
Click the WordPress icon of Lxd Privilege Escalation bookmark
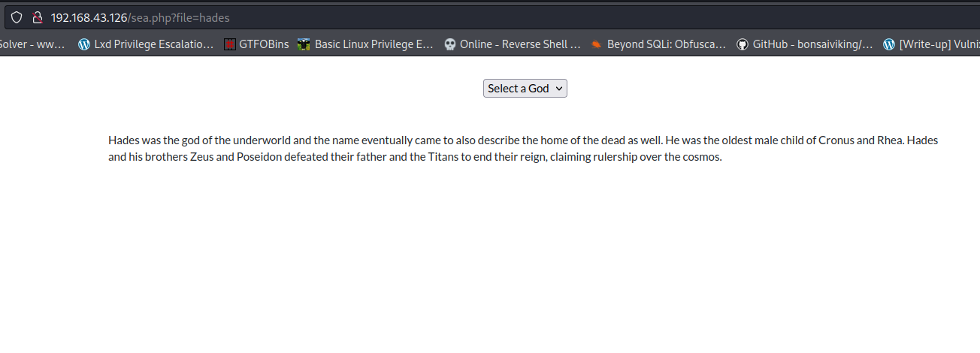coord(84,44)
